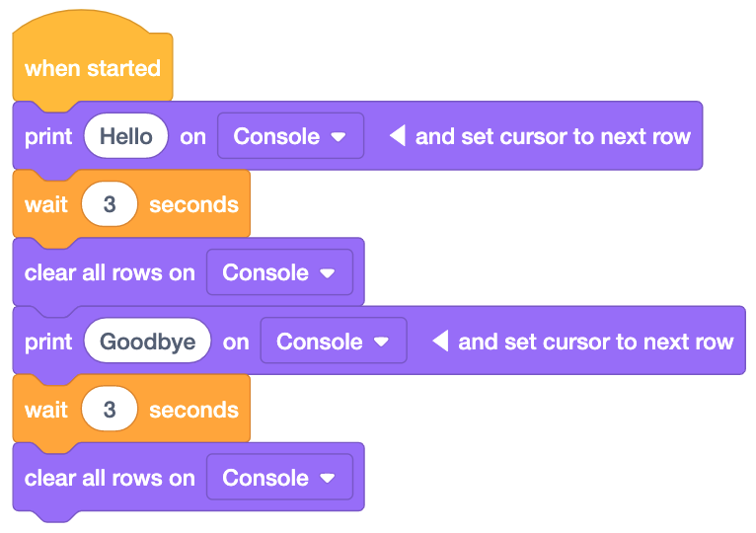Image resolution: width=756 pixels, height=533 pixels.
Task: Click the "print" label of the Goodbye block
Action: tap(48, 342)
